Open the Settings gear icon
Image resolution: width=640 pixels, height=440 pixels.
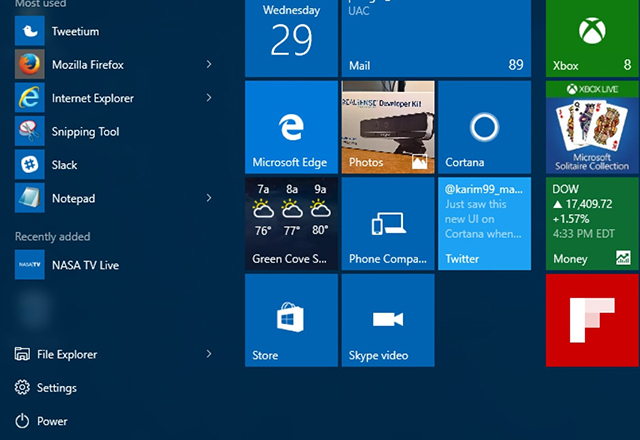(22, 387)
